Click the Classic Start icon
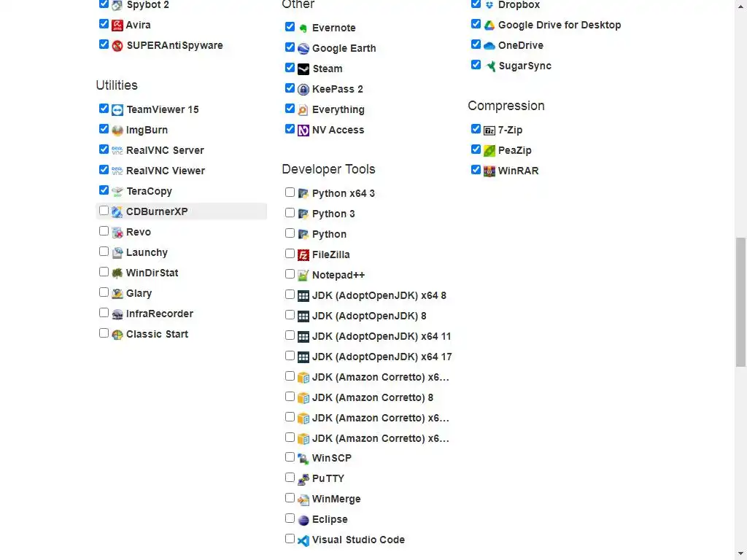 [x=117, y=335]
